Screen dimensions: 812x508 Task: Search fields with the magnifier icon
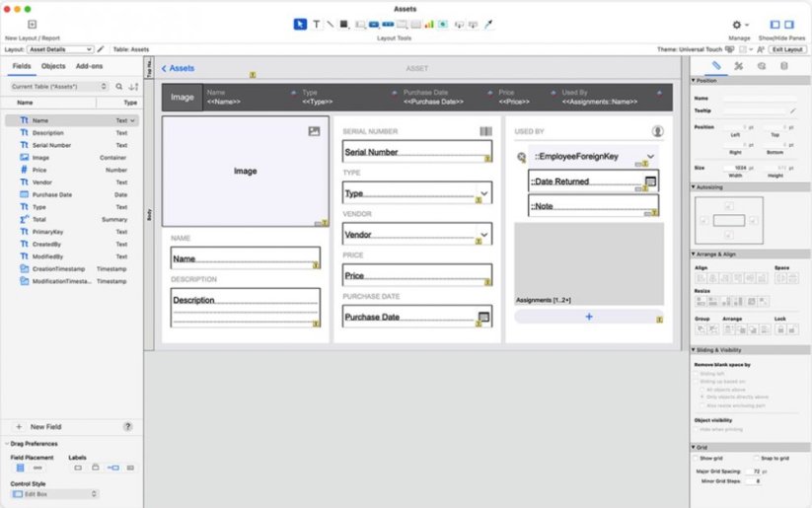pyautogui.click(x=119, y=87)
